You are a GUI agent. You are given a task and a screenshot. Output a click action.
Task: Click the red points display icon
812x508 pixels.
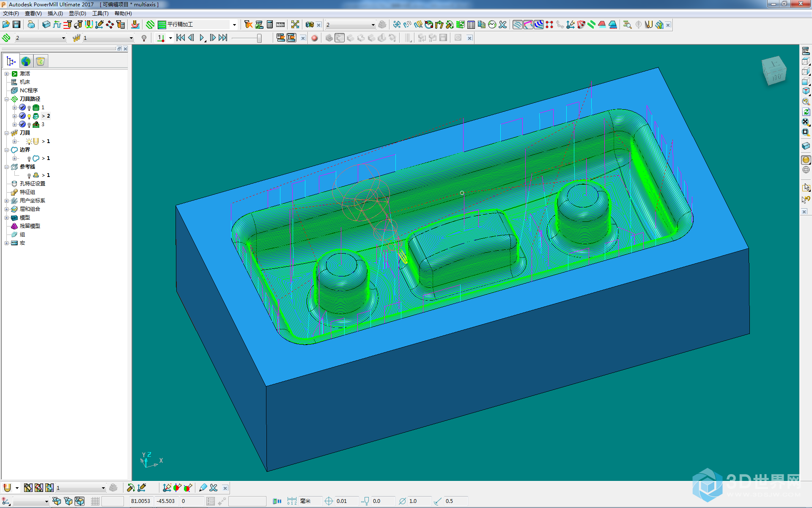pyautogui.click(x=549, y=25)
